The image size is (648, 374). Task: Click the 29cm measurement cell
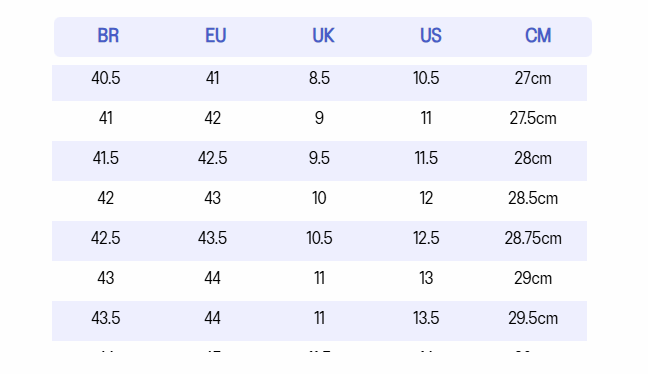pos(533,278)
